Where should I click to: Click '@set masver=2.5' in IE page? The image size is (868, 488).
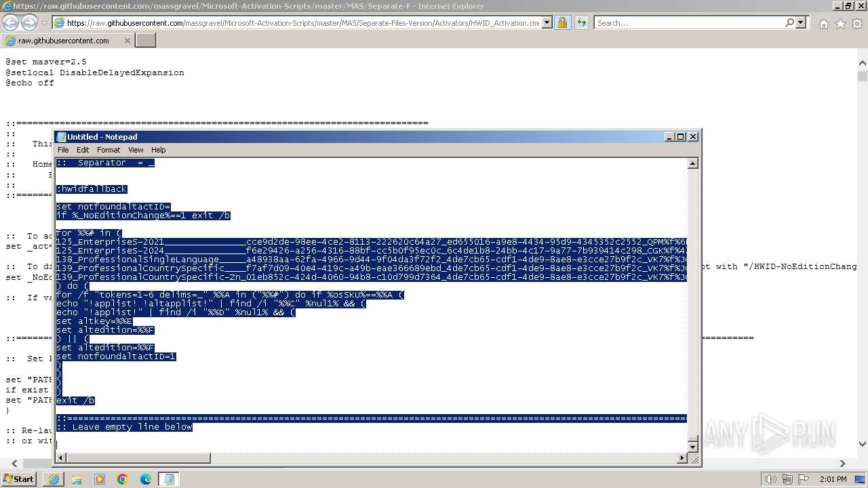coord(46,62)
